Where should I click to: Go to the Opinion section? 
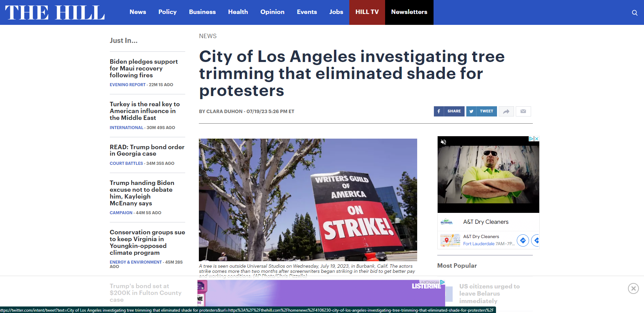pos(272,12)
